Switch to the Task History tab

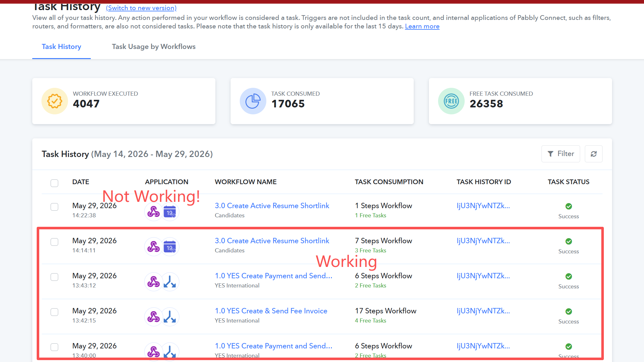click(x=61, y=47)
